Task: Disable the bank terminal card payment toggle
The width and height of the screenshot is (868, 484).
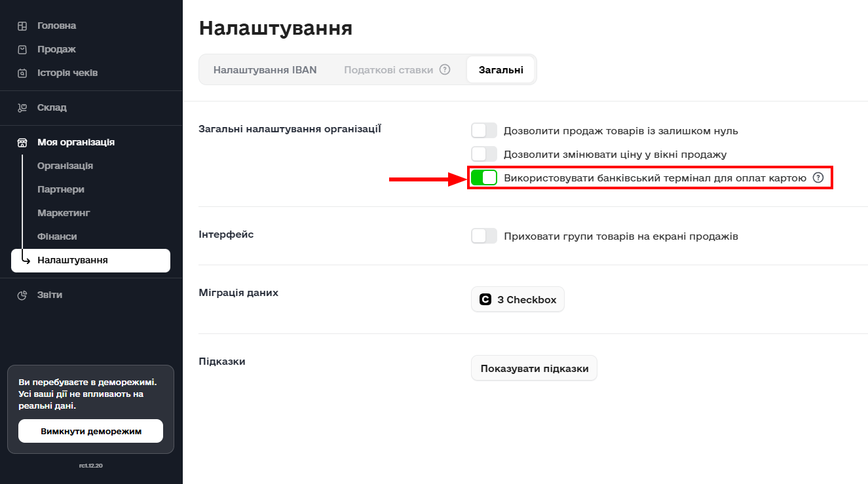Action: tap(484, 177)
